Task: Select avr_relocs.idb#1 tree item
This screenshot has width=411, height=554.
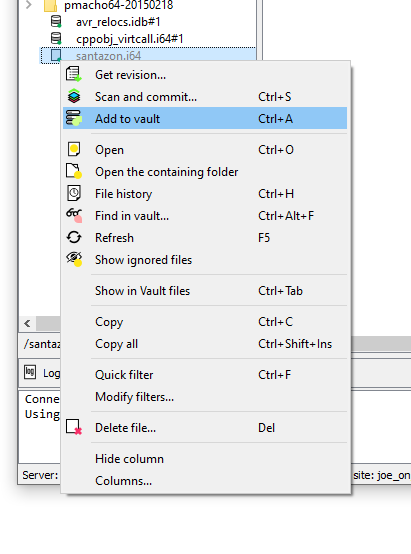Action: 118,22
